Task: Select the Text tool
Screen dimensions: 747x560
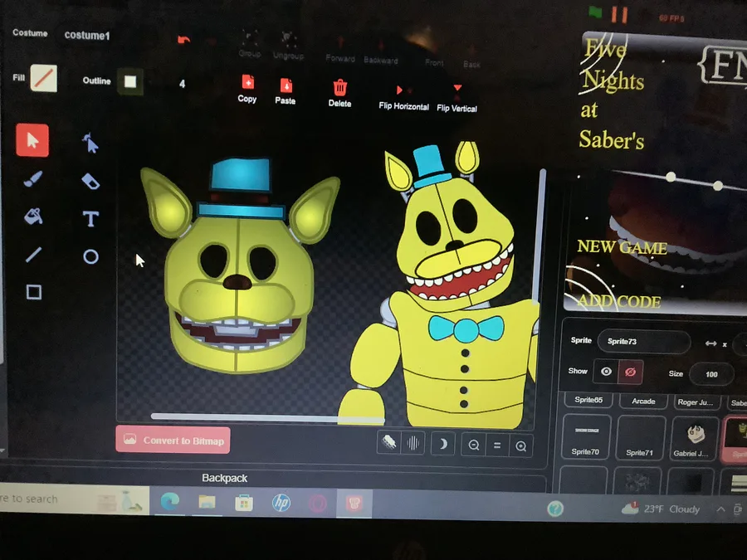Action: (90, 219)
